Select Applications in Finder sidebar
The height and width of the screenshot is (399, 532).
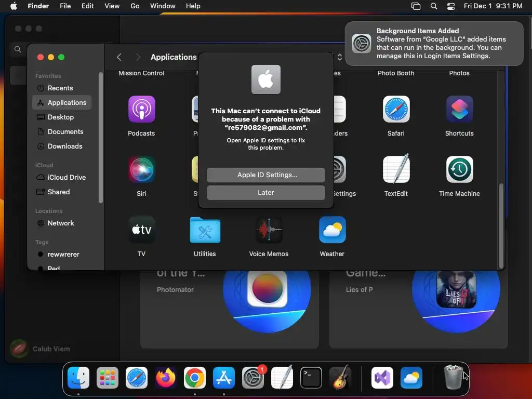(62, 102)
